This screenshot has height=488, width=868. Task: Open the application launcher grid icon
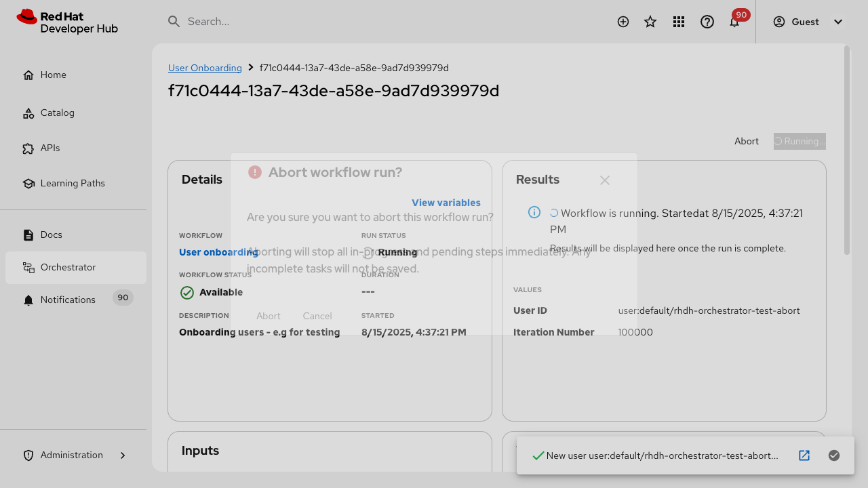tap(679, 22)
